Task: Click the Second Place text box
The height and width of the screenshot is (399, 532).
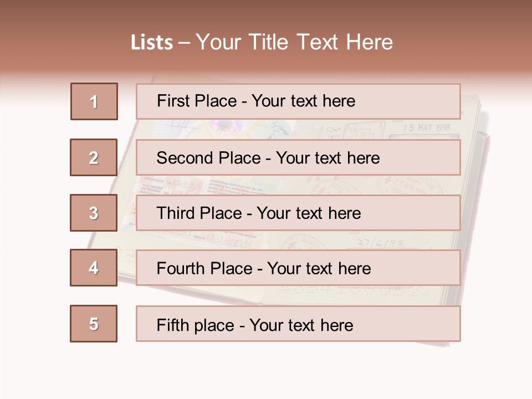Action: pos(298,157)
